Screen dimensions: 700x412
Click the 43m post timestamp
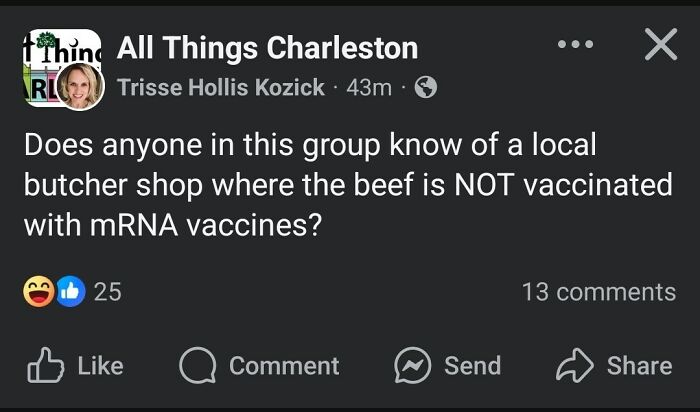[x=368, y=88]
